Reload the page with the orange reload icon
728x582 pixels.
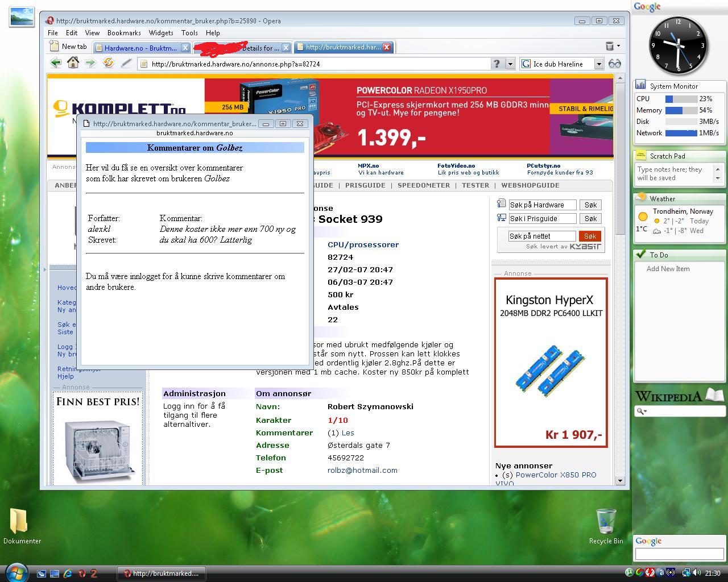[108, 63]
